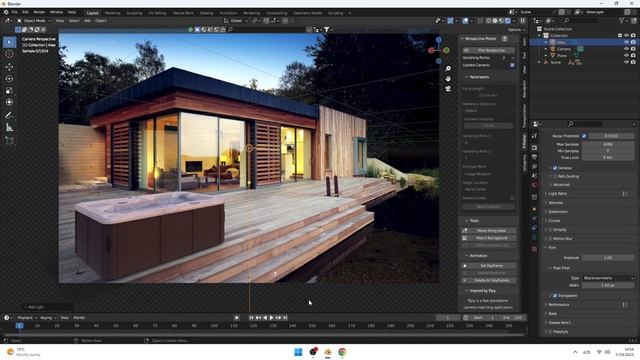This screenshot has width=640, height=360.
Task: Click the Pixel Filter Width slider
Action: [x=608, y=285]
